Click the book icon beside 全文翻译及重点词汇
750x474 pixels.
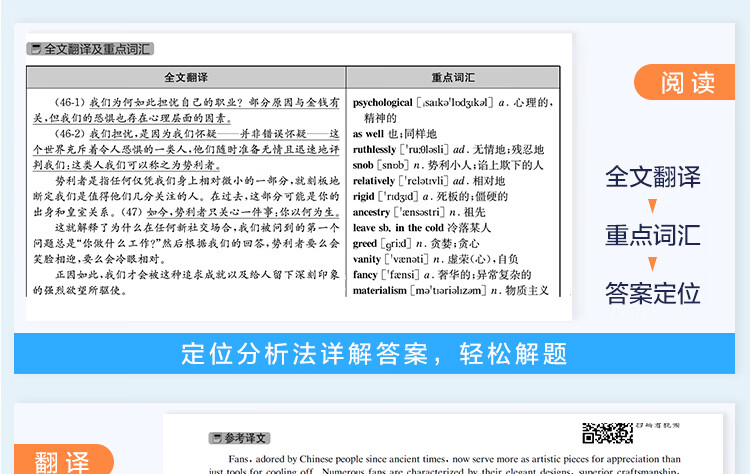coord(36,48)
